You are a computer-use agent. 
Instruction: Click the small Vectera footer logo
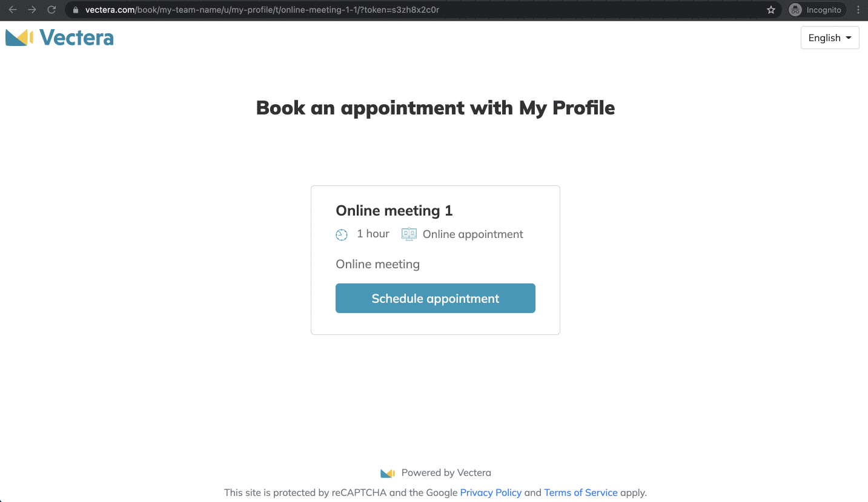tap(388, 473)
